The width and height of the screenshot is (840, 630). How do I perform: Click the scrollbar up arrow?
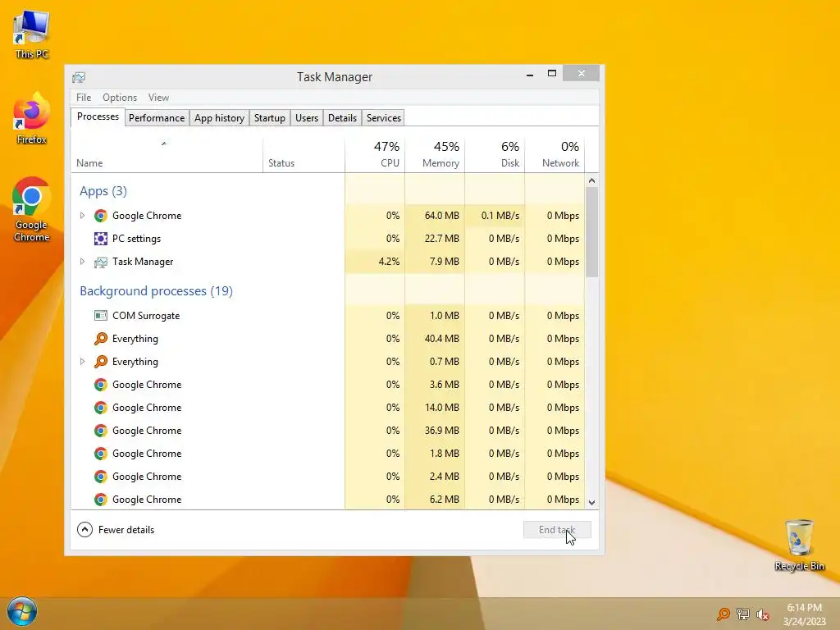(591, 181)
